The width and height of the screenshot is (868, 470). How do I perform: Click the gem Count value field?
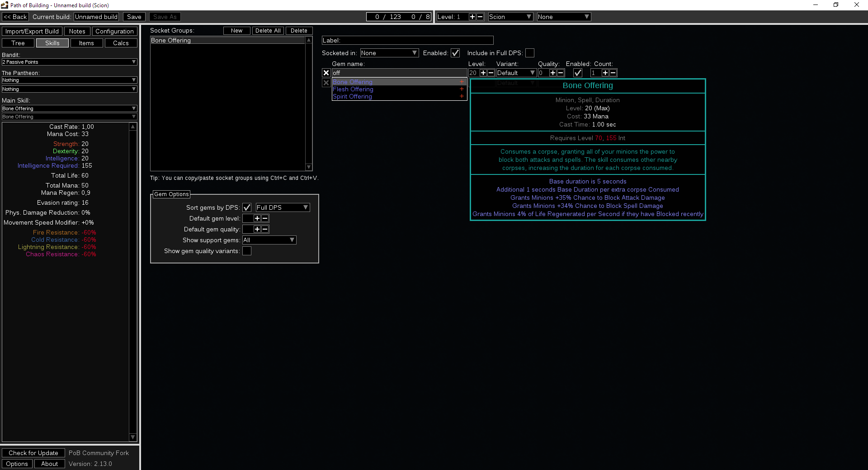[x=596, y=73]
